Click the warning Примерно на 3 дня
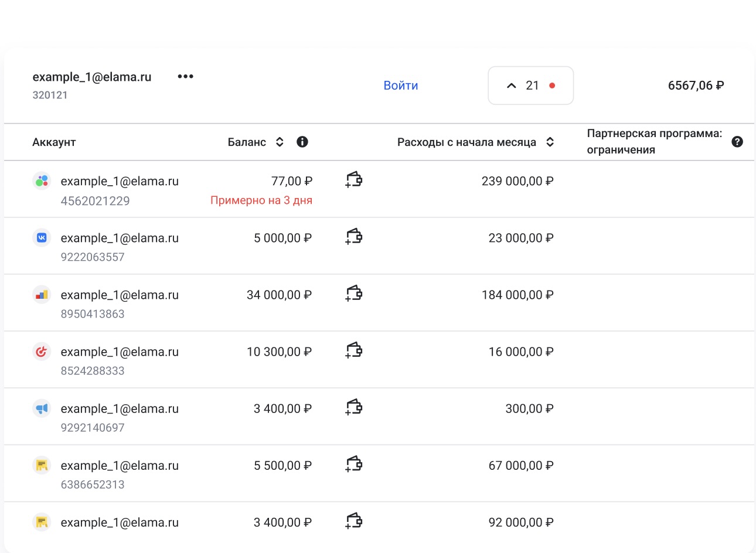The image size is (756, 553). tap(261, 200)
